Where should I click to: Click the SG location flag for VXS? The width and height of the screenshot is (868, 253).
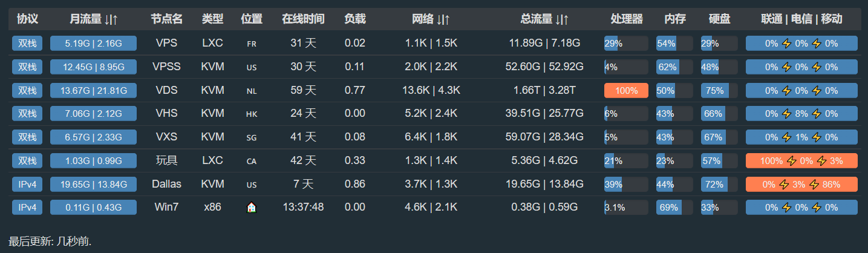252,137
